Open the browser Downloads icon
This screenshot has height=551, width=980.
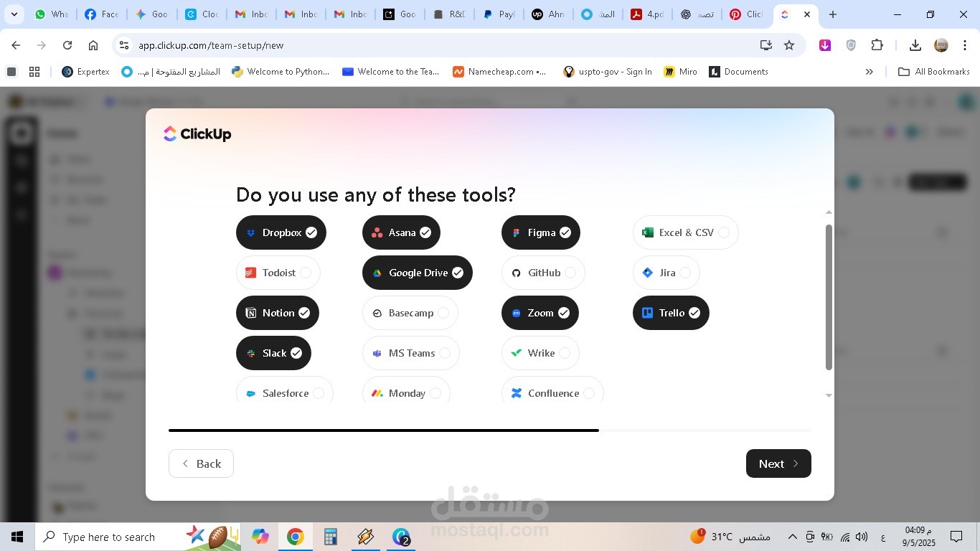point(915,45)
